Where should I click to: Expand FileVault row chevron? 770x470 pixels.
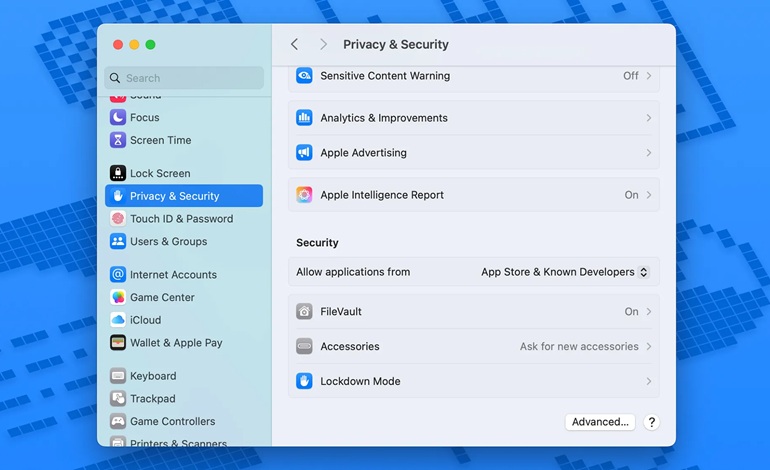[649, 311]
